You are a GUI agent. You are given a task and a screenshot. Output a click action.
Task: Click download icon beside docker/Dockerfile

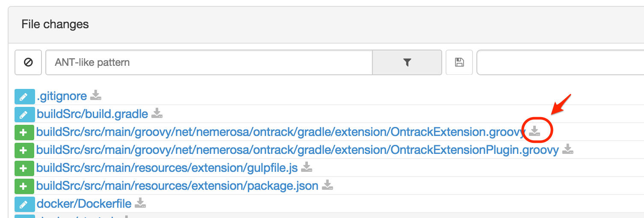coord(140,203)
